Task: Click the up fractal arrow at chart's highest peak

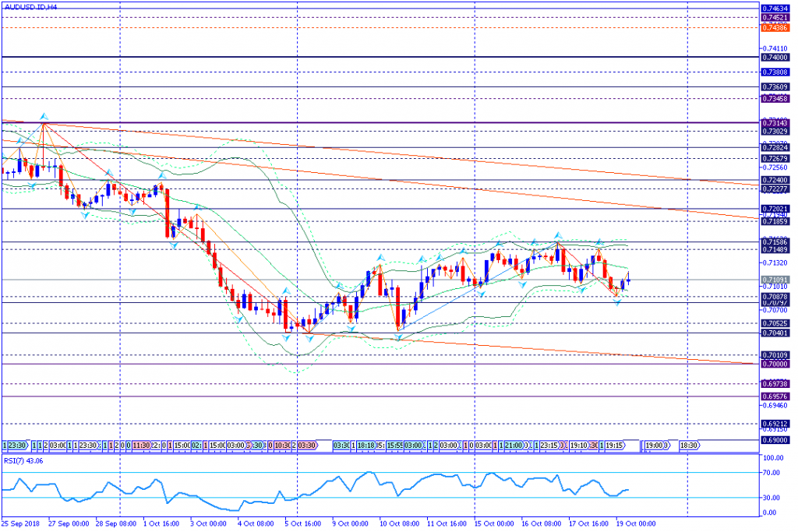Action: 43,116
